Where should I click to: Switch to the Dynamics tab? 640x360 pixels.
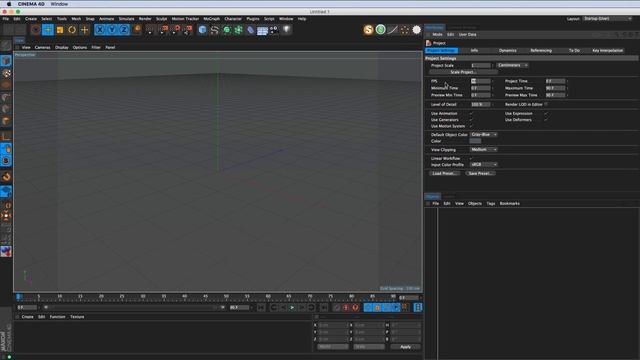click(508, 51)
